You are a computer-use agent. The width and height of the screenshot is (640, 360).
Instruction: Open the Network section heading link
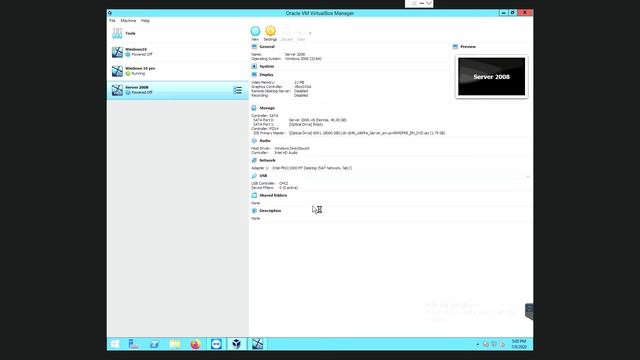tap(267, 160)
